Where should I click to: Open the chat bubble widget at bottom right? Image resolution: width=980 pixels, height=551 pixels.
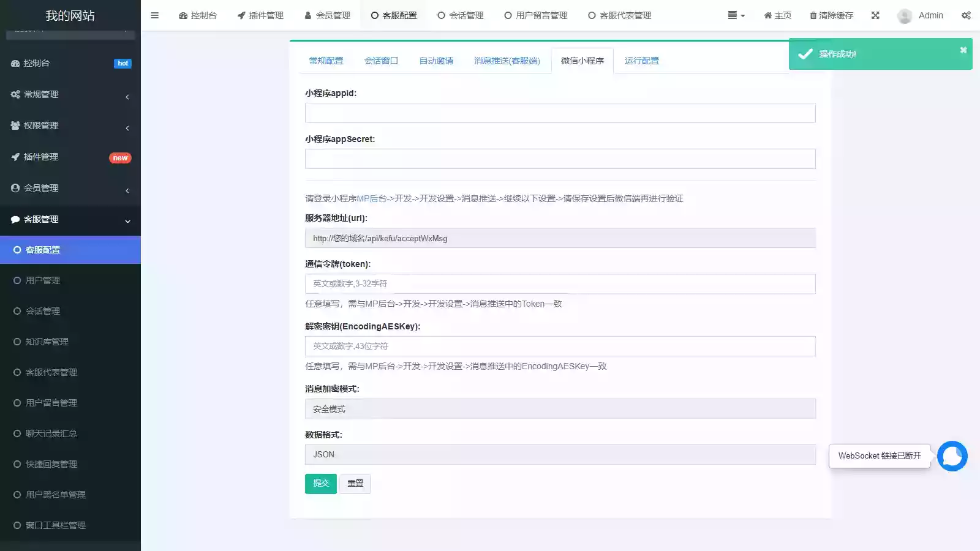pos(952,455)
